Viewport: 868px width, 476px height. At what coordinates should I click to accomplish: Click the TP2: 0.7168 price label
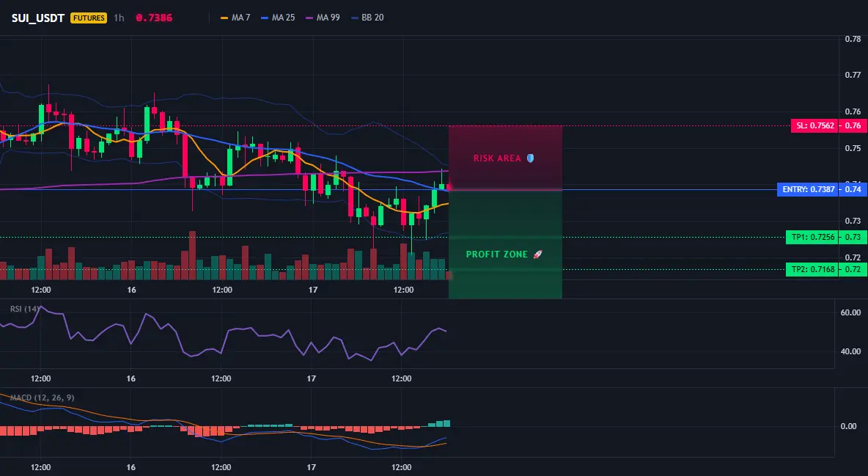tap(812, 270)
